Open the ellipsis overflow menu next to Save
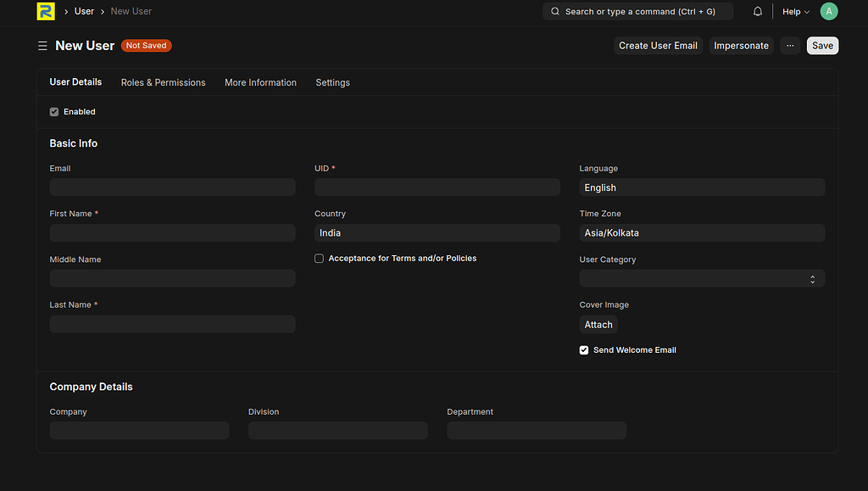The height and width of the screenshot is (491, 868). [790, 45]
